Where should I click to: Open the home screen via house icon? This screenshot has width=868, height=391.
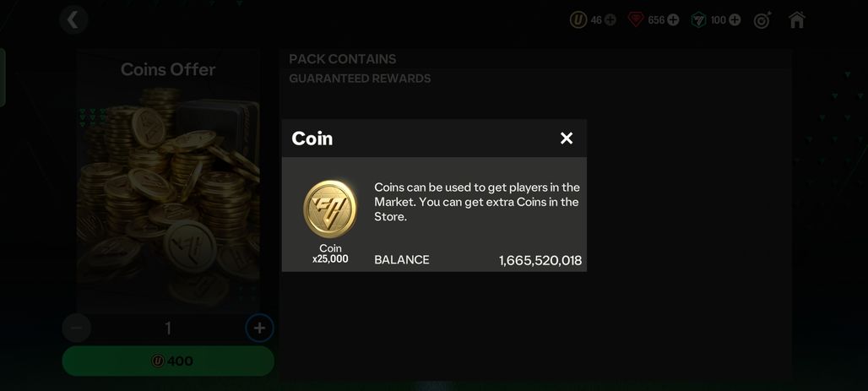[796, 20]
